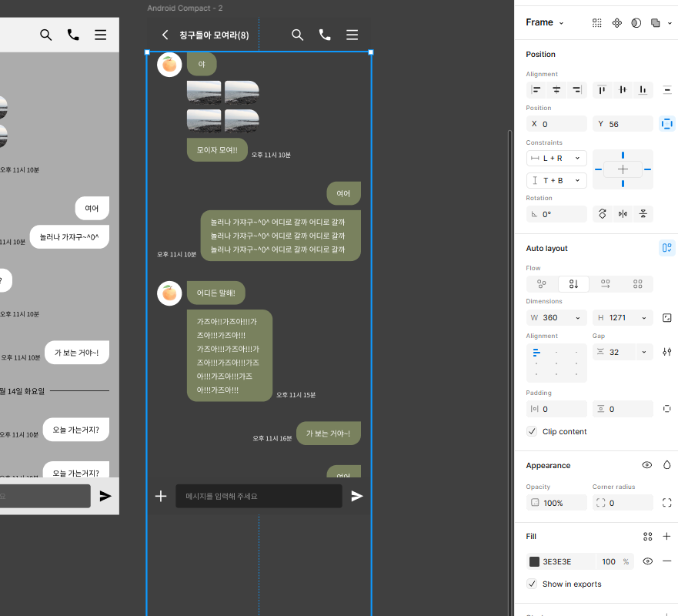
Task: Set top-left alignment in alignment grid
Action: [536, 353]
